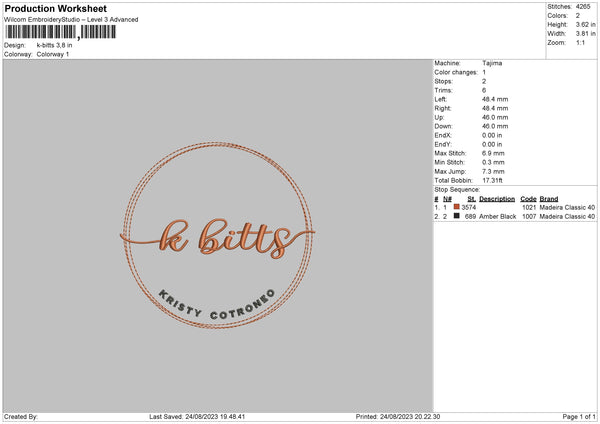600x424 pixels.
Task: Click the 'Production Worksheet' title
Action: [x=56, y=8]
